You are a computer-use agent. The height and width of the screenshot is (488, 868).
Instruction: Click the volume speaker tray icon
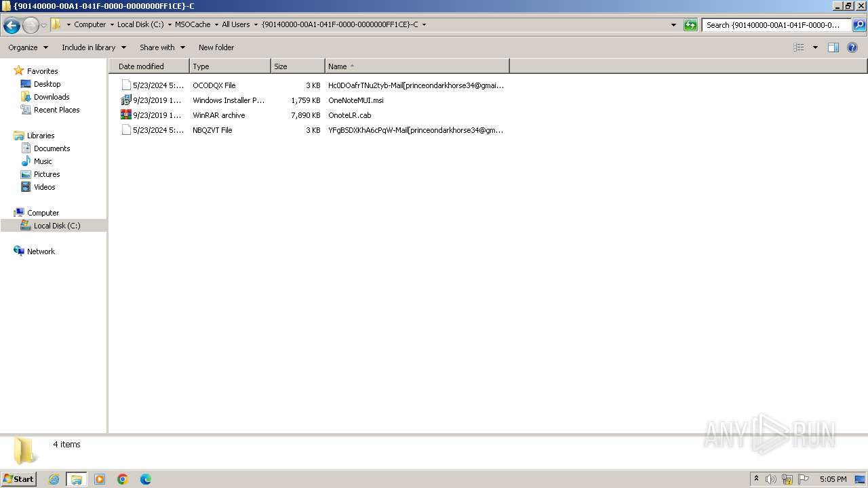(x=770, y=479)
